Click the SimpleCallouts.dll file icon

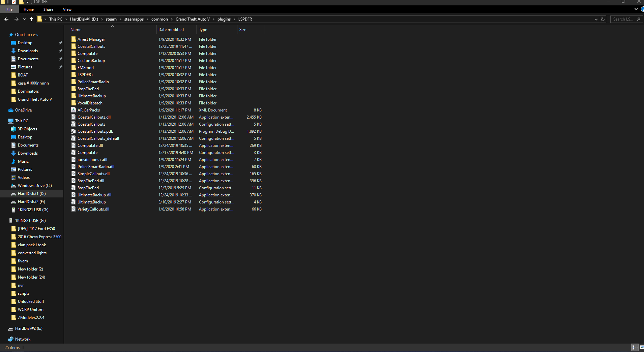(x=74, y=174)
